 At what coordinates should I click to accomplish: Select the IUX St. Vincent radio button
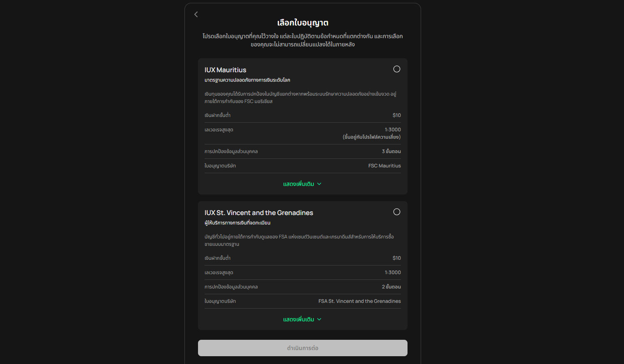[x=396, y=212]
